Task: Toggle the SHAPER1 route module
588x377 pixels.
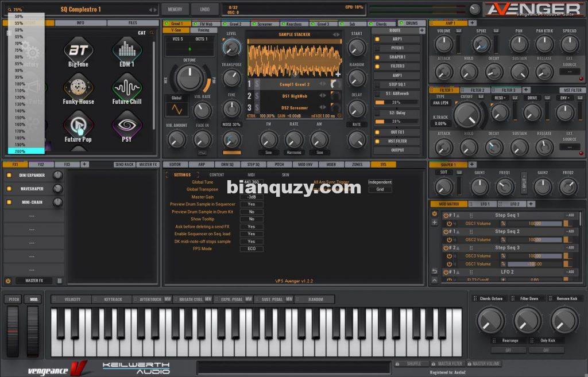Action: click(x=377, y=57)
